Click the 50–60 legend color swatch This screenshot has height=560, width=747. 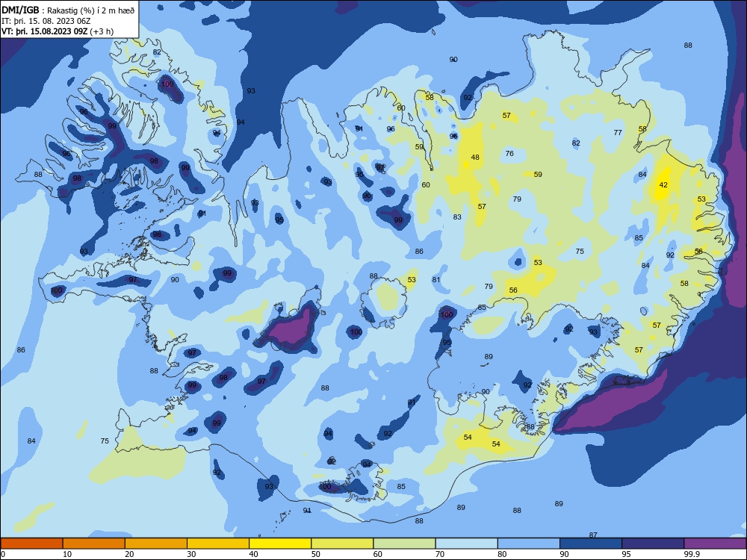coord(342,544)
